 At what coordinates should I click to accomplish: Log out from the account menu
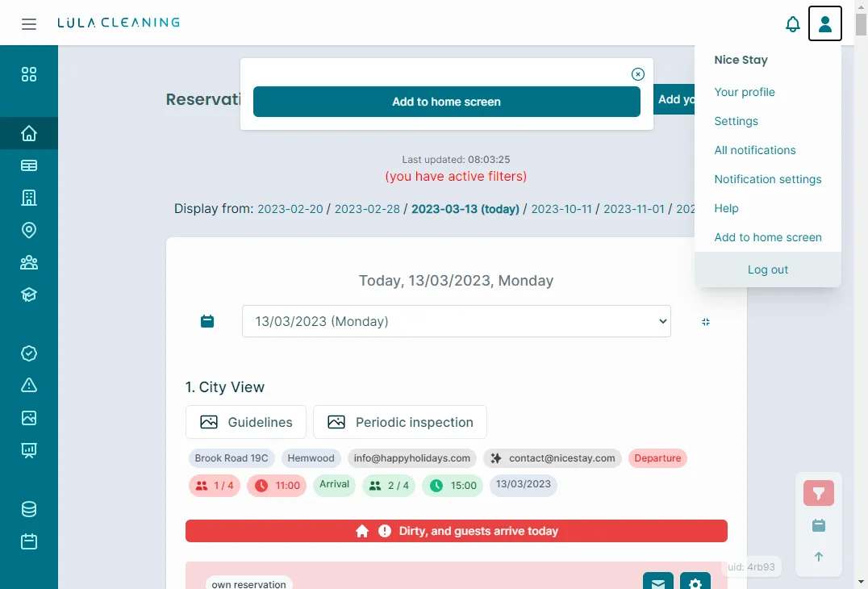[x=768, y=269]
